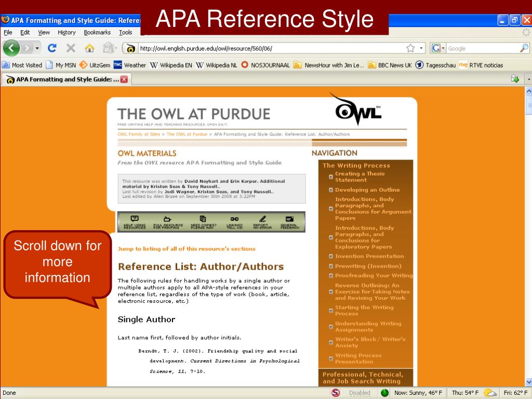The image size is (532, 399).
Task: Open the My MSN bookmark
Action: (61, 65)
